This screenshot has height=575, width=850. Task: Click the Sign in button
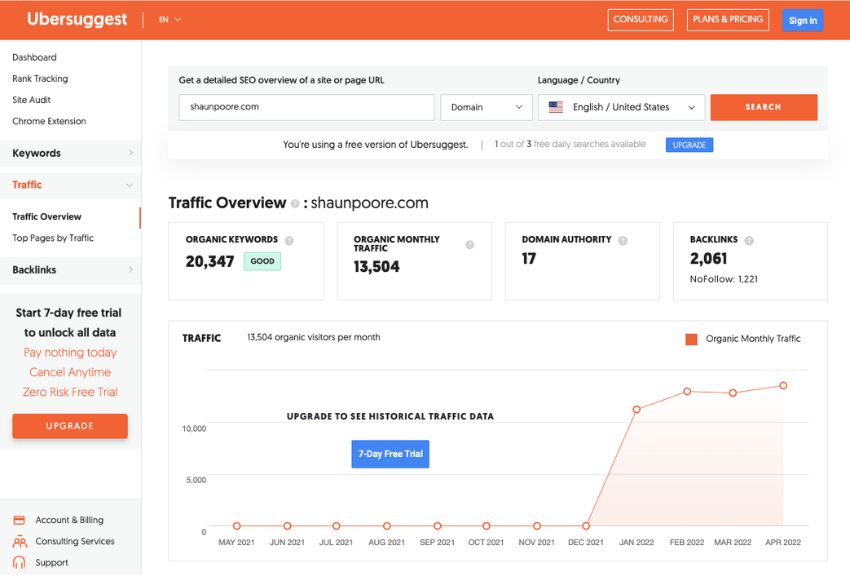tap(802, 20)
